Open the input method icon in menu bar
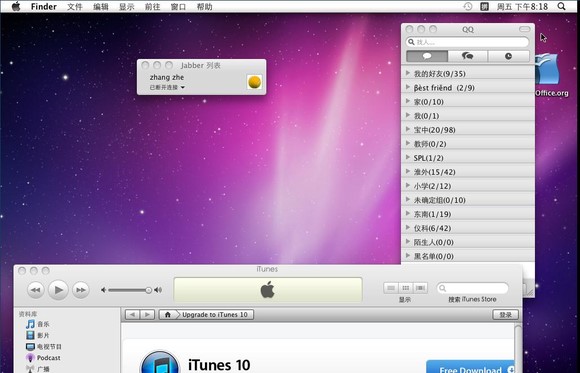Image resolution: width=580 pixels, height=373 pixels. tap(484, 6)
